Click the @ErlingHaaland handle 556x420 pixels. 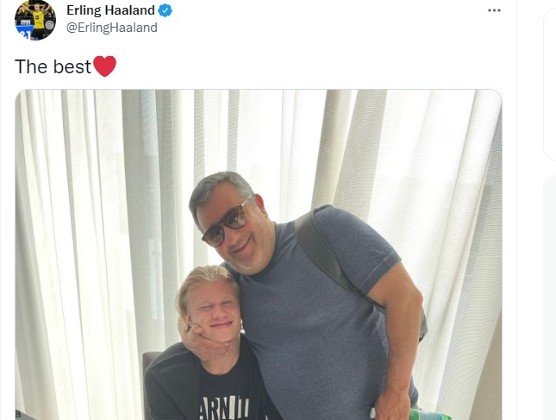(112, 27)
